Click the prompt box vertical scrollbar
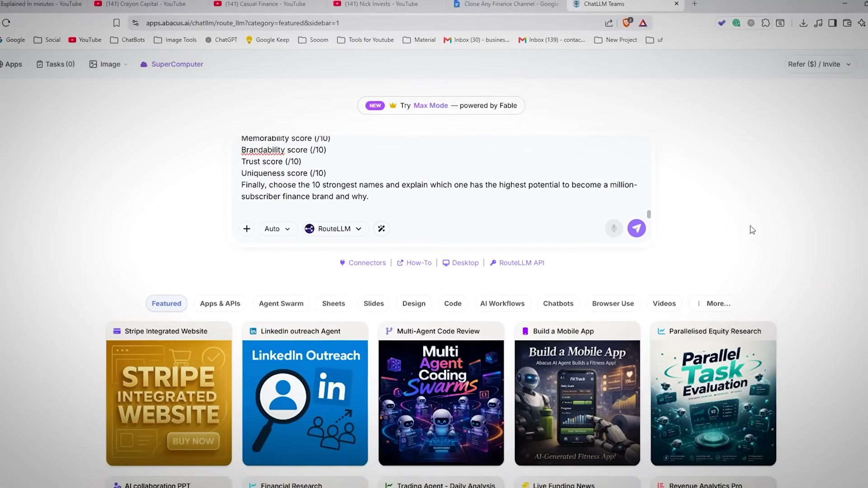The width and height of the screenshot is (868, 488). [649, 214]
